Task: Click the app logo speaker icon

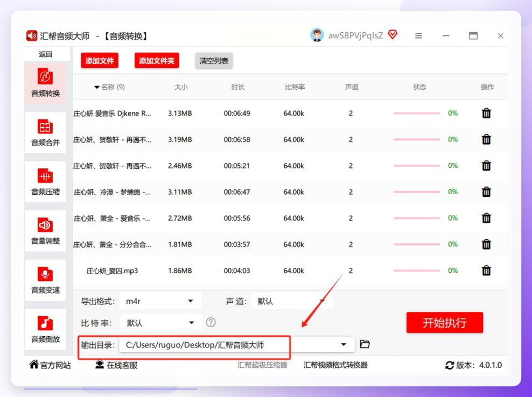Action: coord(32,36)
